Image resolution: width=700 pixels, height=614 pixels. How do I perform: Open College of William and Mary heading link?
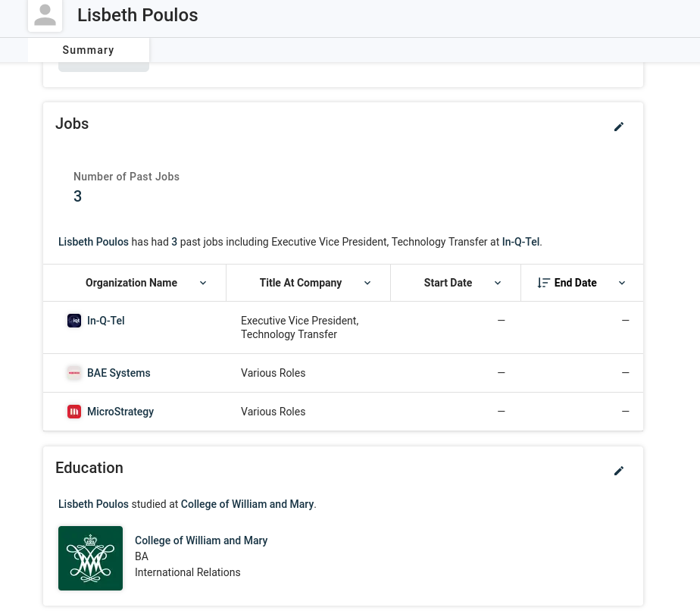coord(202,540)
